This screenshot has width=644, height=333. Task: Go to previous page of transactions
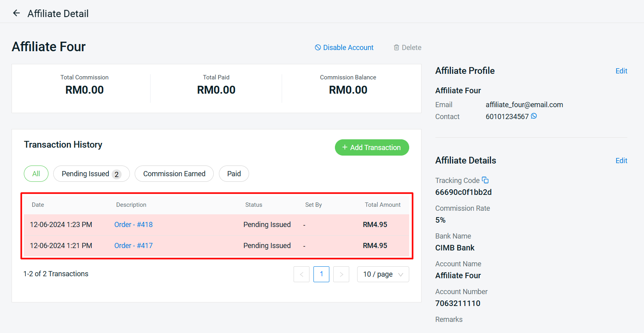point(301,274)
